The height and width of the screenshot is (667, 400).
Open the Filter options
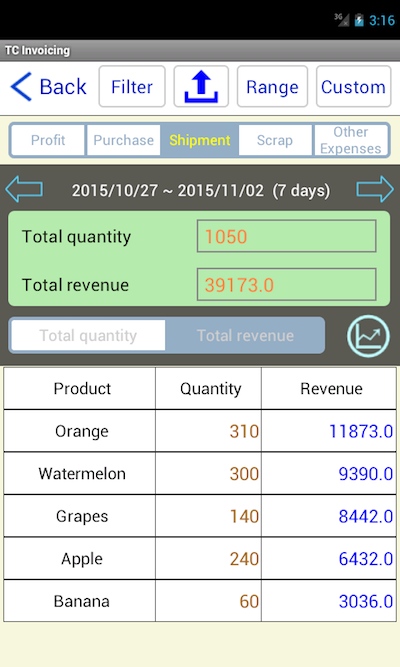coord(132,86)
